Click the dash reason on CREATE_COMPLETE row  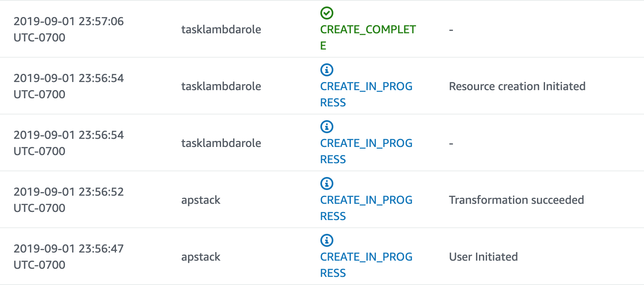[451, 30]
